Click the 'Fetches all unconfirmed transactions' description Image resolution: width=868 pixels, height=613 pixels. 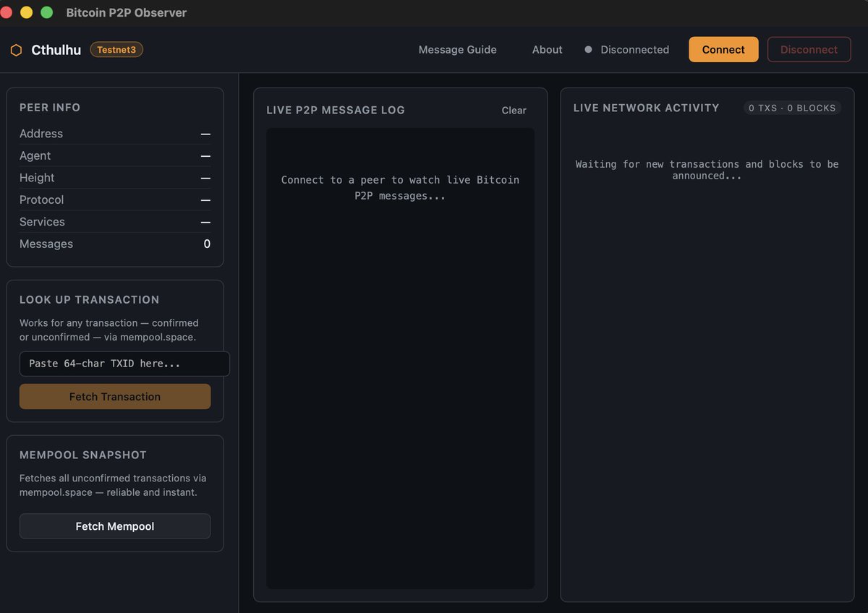pos(113,485)
